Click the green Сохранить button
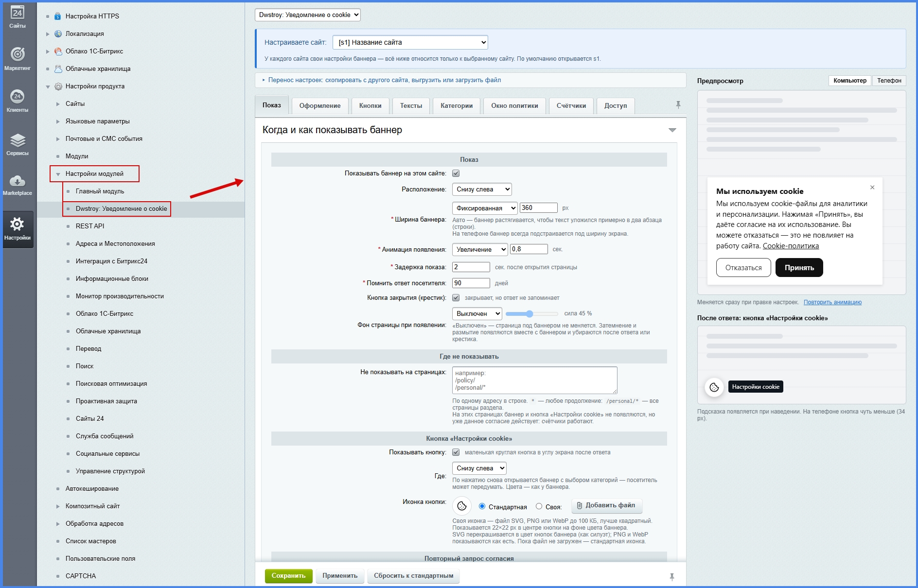918x588 pixels. 288,576
